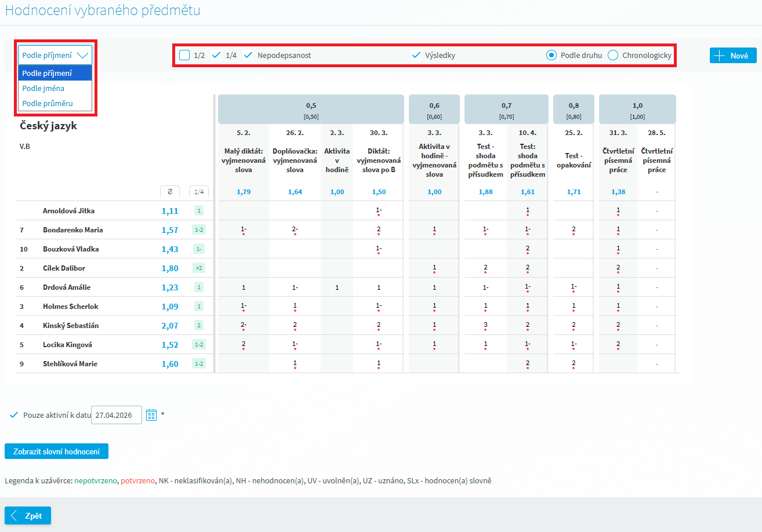Uncheck Pouze aktivní k datu
Screen dimensions: 762x532
click(x=14, y=415)
